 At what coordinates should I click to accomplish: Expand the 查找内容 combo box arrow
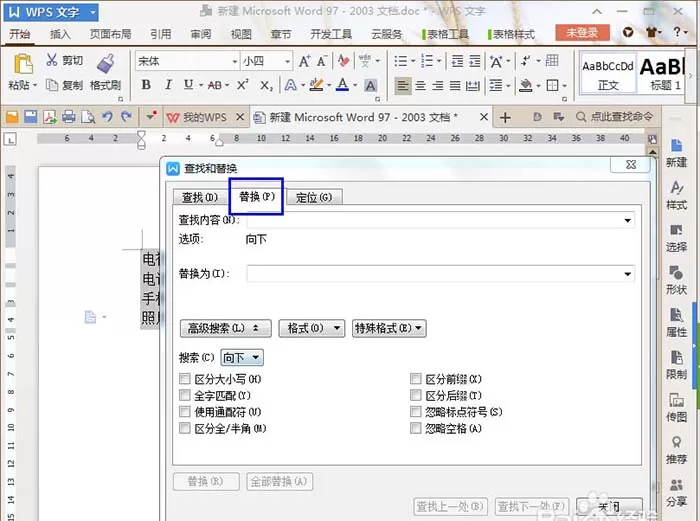click(627, 220)
